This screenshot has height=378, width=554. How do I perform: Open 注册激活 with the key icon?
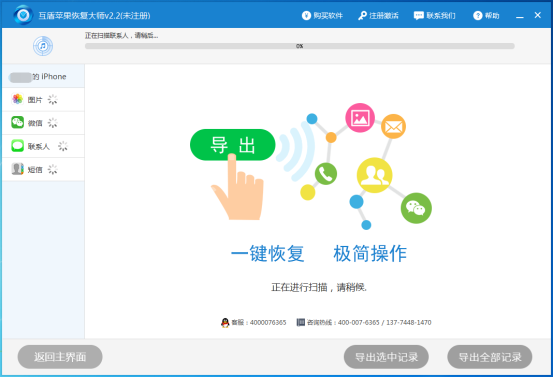pos(378,16)
